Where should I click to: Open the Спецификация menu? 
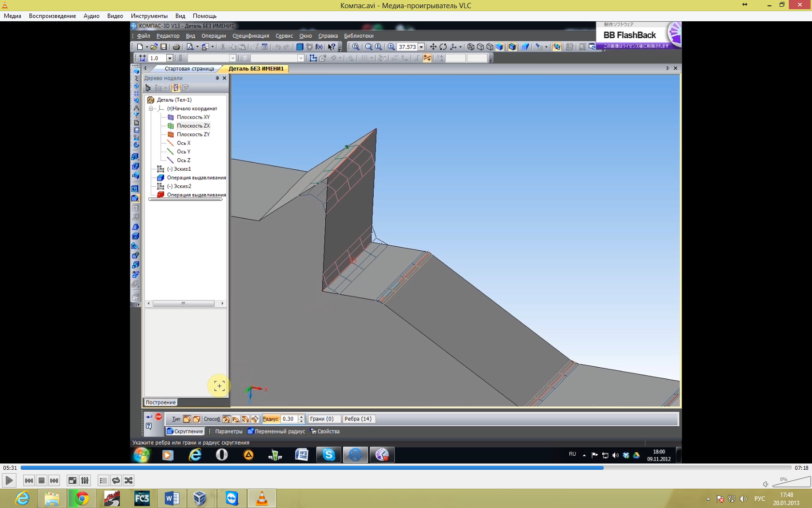point(251,36)
